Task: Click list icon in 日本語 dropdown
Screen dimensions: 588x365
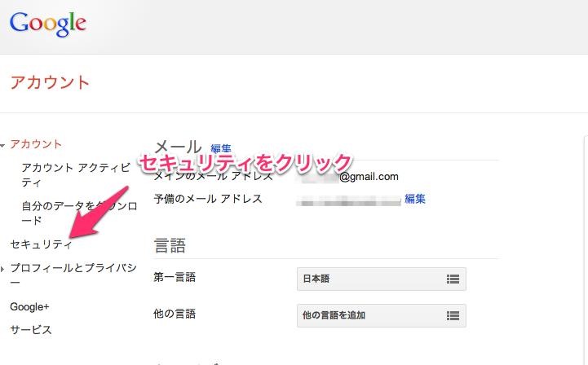Action: click(x=453, y=279)
